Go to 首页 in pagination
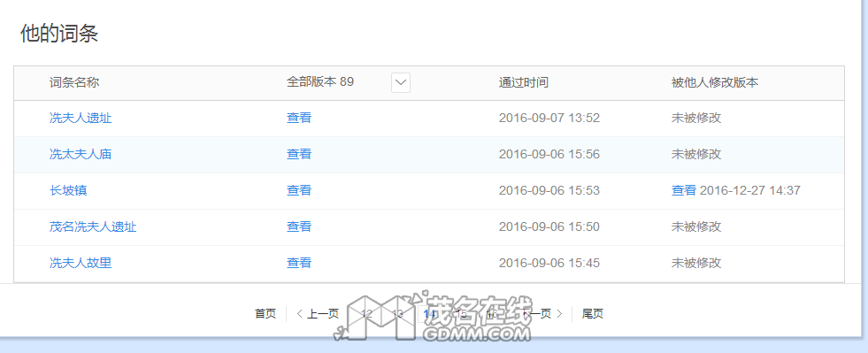Image resolution: width=868 pixels, height=353 pixels. point(265,314)
